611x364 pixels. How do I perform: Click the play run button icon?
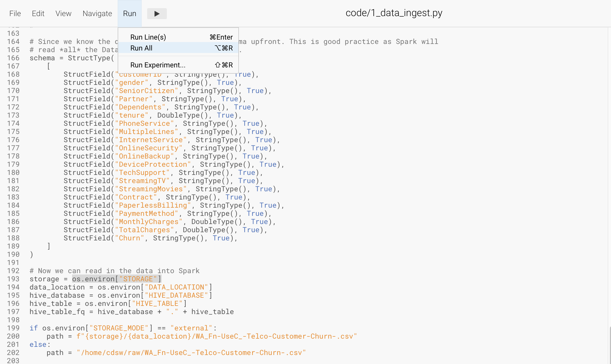(x=157, y=14)
